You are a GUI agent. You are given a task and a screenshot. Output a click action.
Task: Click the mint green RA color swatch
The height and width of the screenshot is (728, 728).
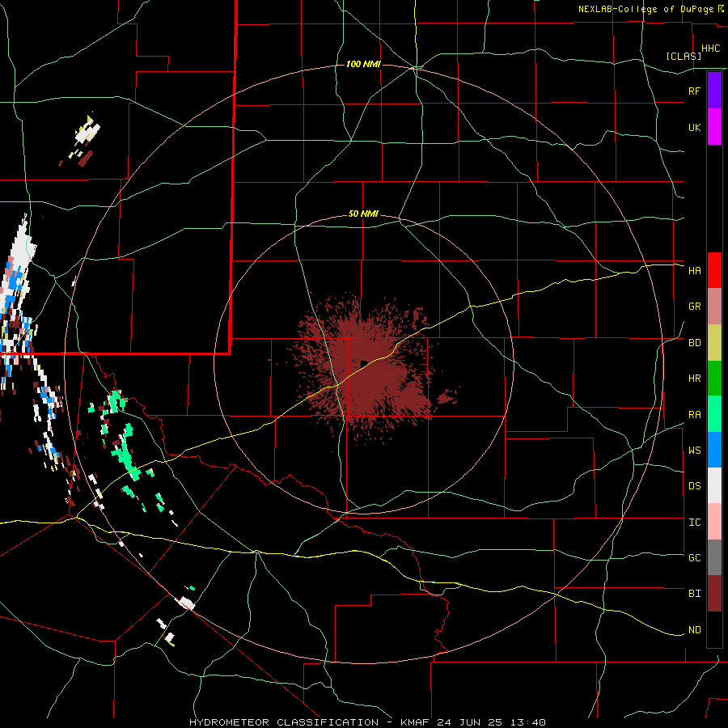coord(714,414)
